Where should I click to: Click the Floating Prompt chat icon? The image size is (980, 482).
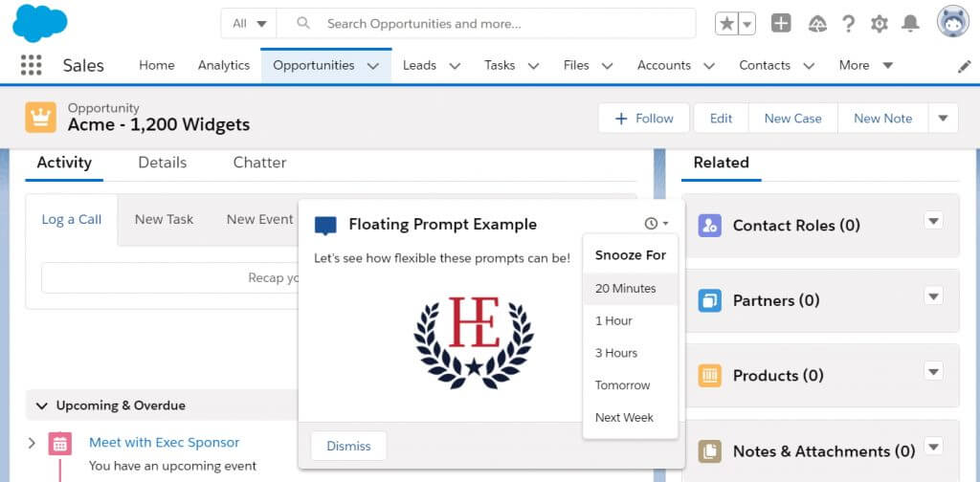[325, 225]
